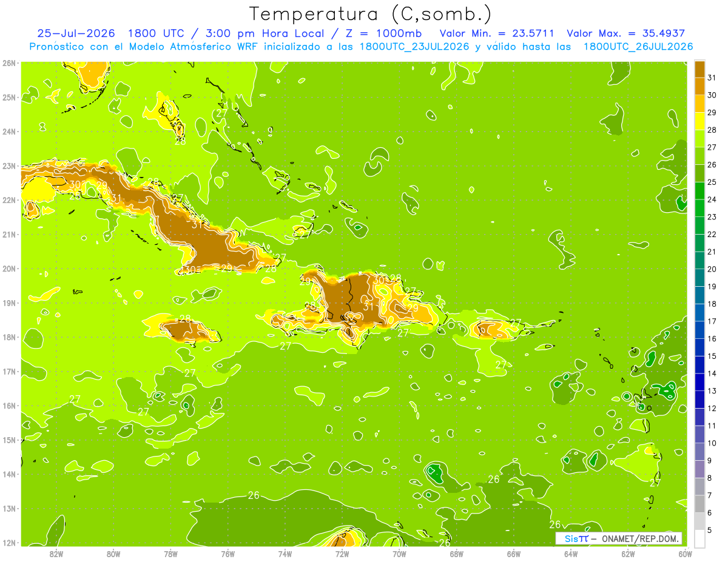Click the '70W' longitude axis label
728x562 pixels.
click(399, 554)
